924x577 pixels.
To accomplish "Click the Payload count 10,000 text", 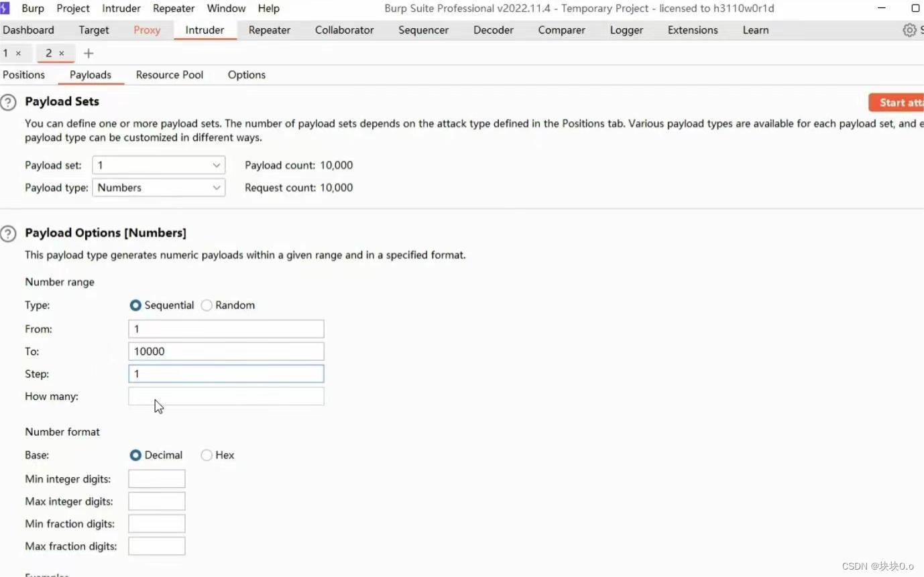I will point(299,166).
